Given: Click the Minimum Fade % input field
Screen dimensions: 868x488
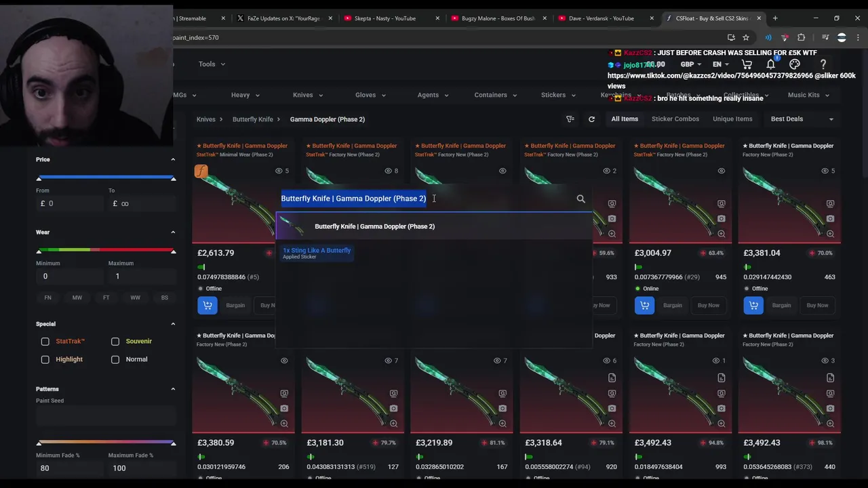Looking at the screenshot, I should click(69, 468).
